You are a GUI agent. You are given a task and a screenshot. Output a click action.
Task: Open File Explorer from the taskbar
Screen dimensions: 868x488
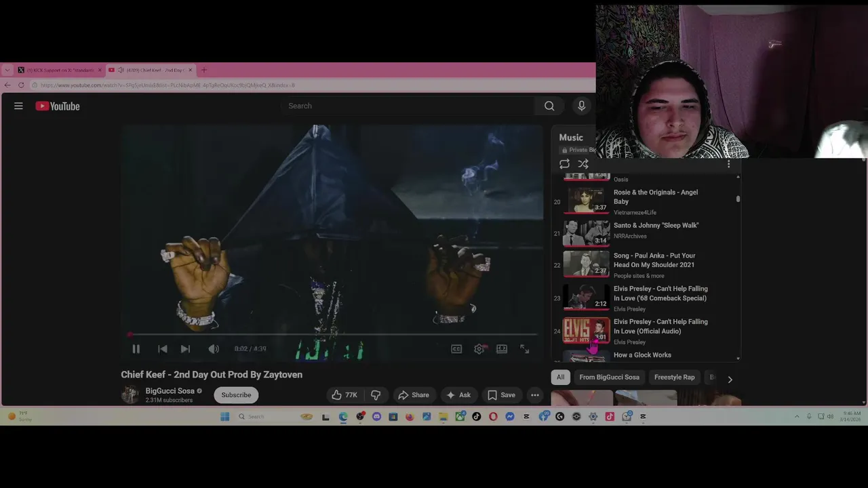pos(443,417)
